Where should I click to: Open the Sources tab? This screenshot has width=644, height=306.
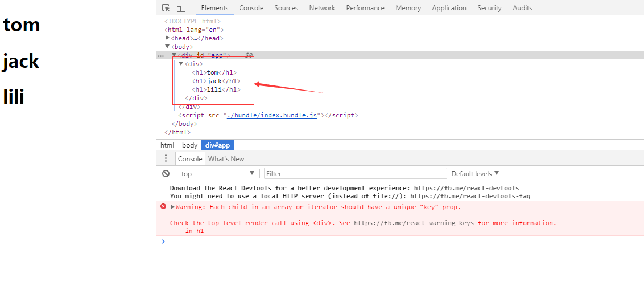pyautogui.click(x=286, y=8)
